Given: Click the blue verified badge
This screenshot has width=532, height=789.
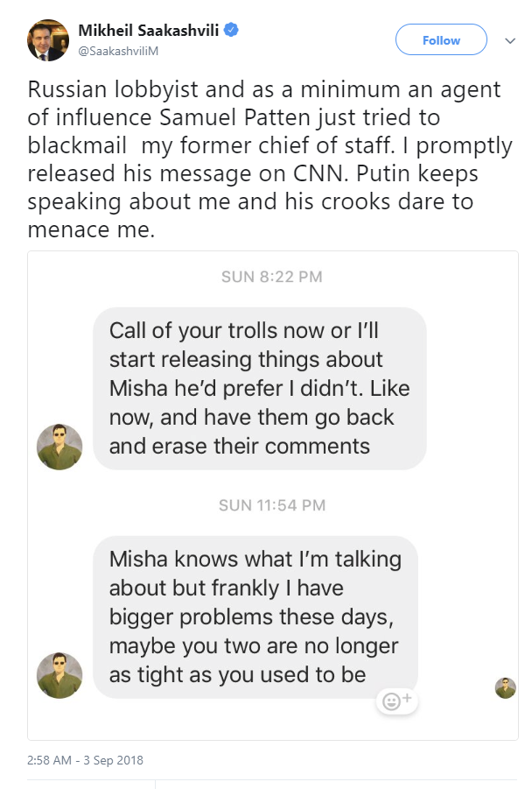Looking at the screenshot, I should (x=231, y=31).
